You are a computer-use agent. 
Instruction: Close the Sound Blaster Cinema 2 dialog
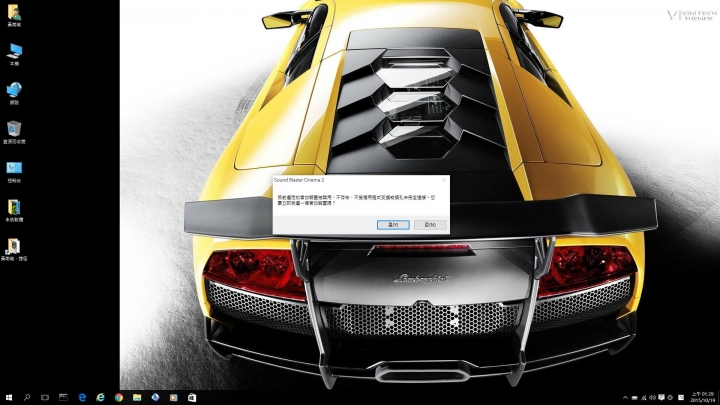tap(444, 180)
